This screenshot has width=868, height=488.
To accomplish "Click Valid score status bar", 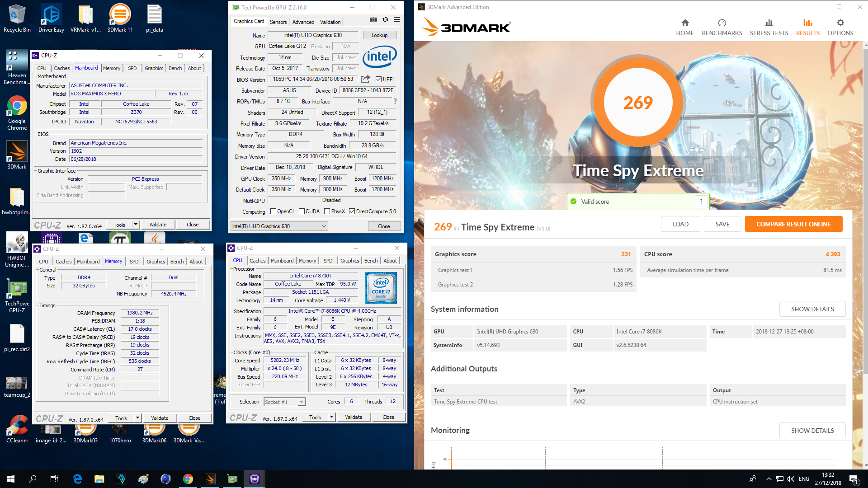I will 637,202.
